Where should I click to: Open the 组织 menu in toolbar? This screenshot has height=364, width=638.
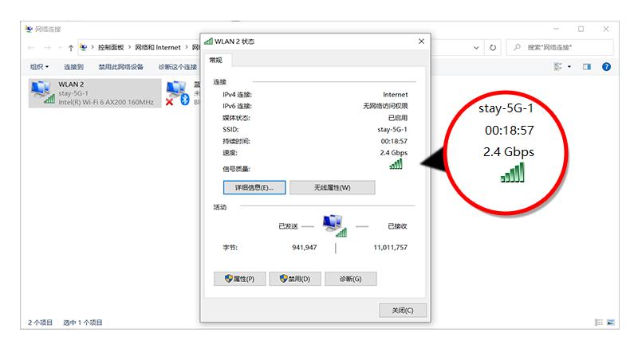(39, 67)
